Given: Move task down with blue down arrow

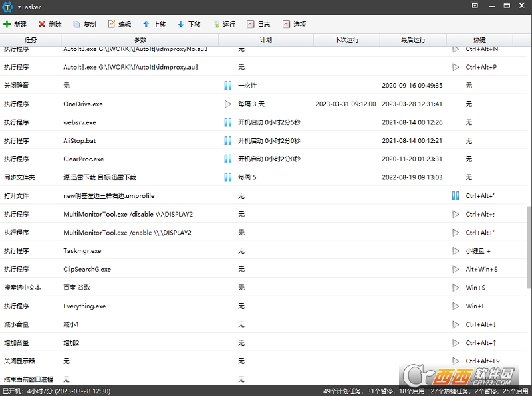Looking at the screenshot, I should click(x=181, y=24).
